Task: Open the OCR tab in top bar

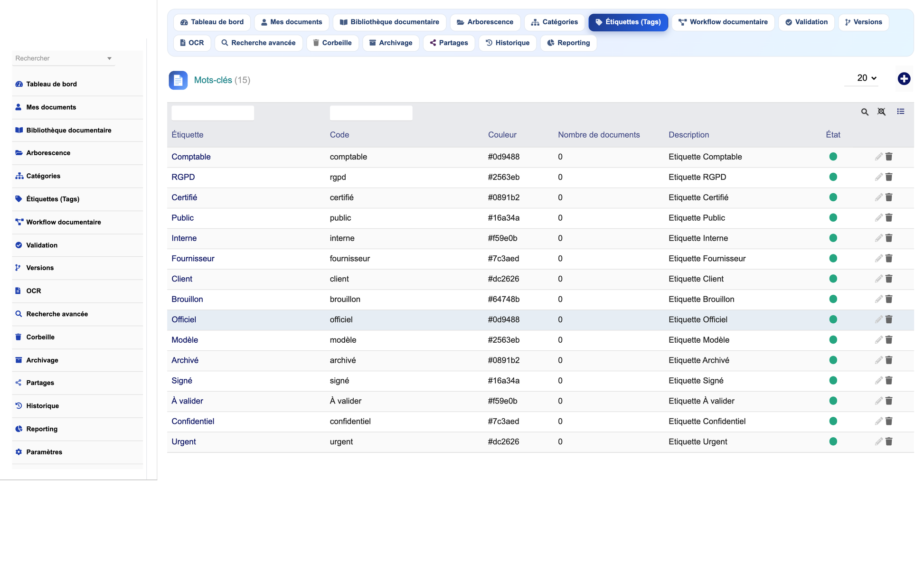Action: tap(192, 43)
